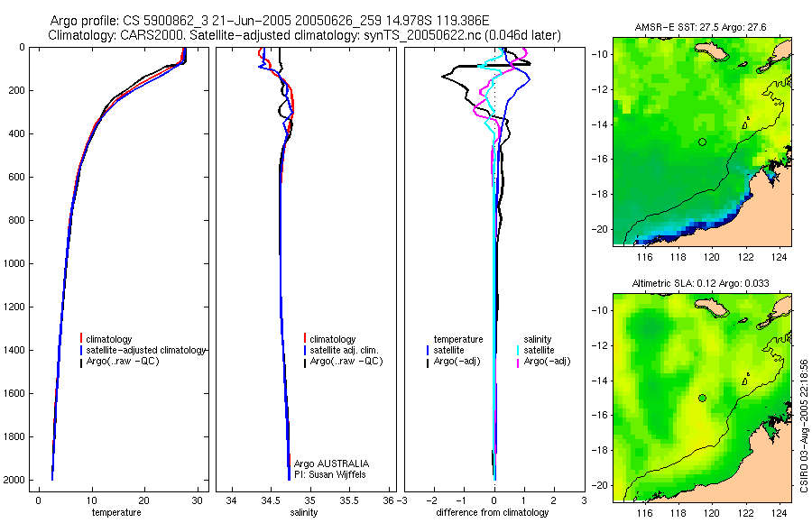Viewport: 812px width, 523px height.
Task: Click the AMSR-E SST map title
Action: [701, 27]
